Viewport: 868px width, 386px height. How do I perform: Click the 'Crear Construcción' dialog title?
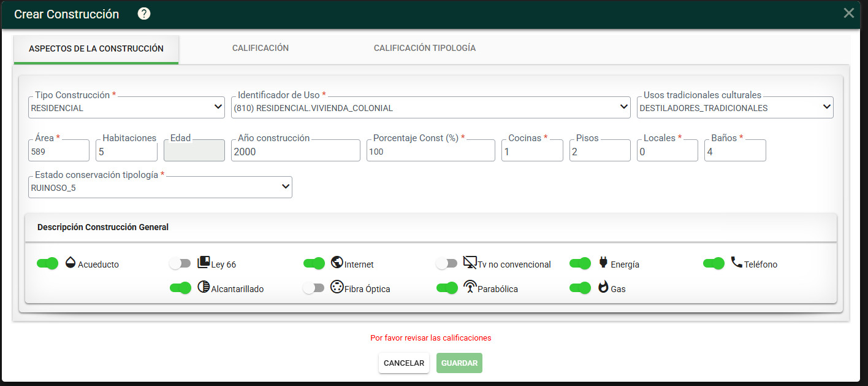[x=67, y=14]
